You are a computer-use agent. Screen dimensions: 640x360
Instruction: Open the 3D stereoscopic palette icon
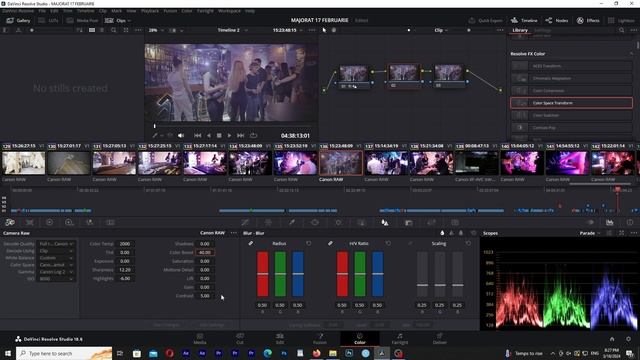pos(455,222)
